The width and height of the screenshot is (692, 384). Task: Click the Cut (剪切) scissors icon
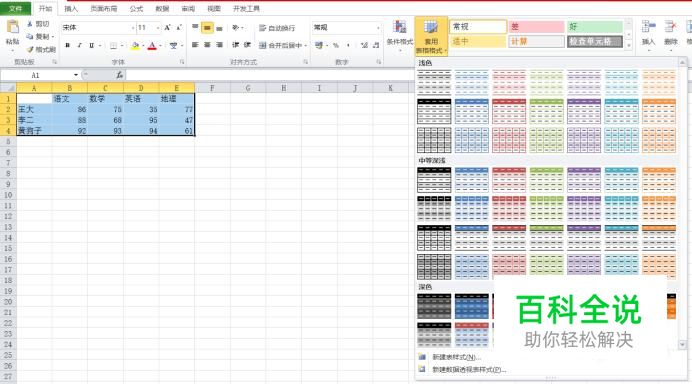point(30,24)
